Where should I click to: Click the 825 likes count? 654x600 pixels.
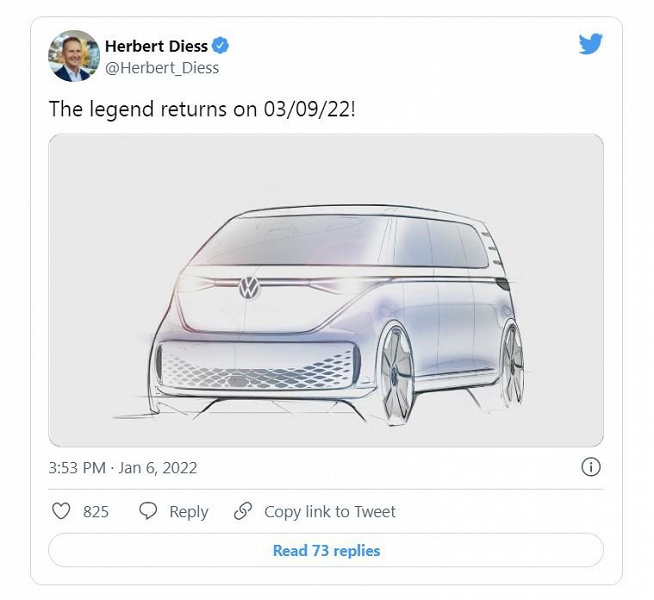(96, 511)
